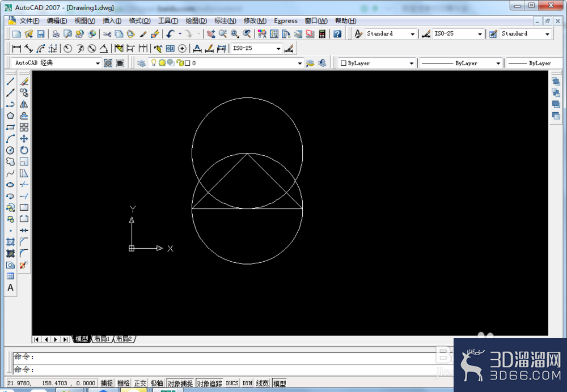
Task: Select the multiline Text tool A icon
Action: tap(10, 288)
